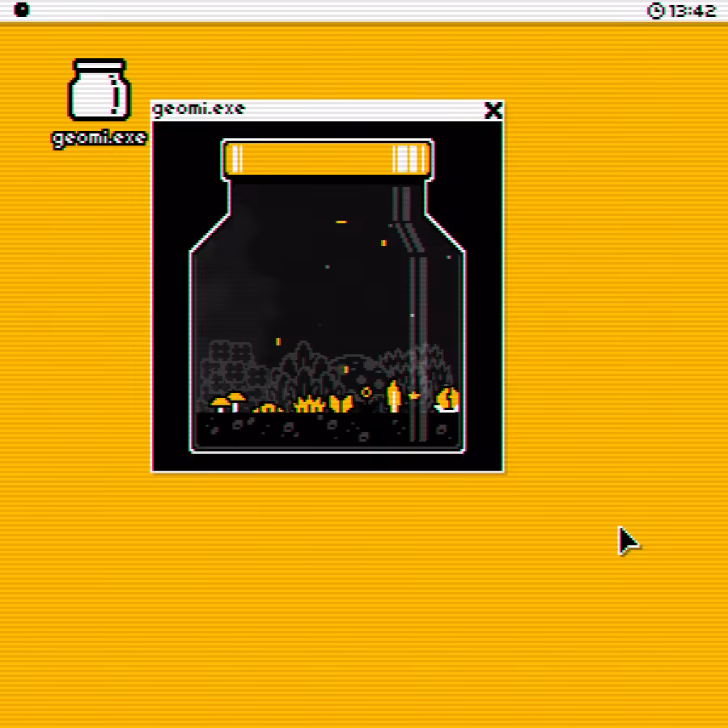Click the clock icon beside the time

click(655, 11)
